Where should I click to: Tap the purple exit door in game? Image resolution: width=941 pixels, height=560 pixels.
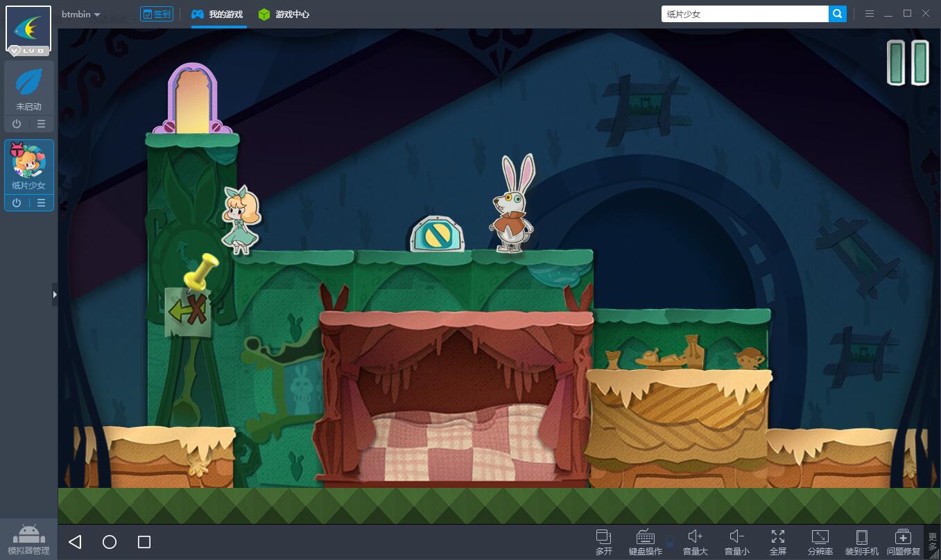point(193,98)
